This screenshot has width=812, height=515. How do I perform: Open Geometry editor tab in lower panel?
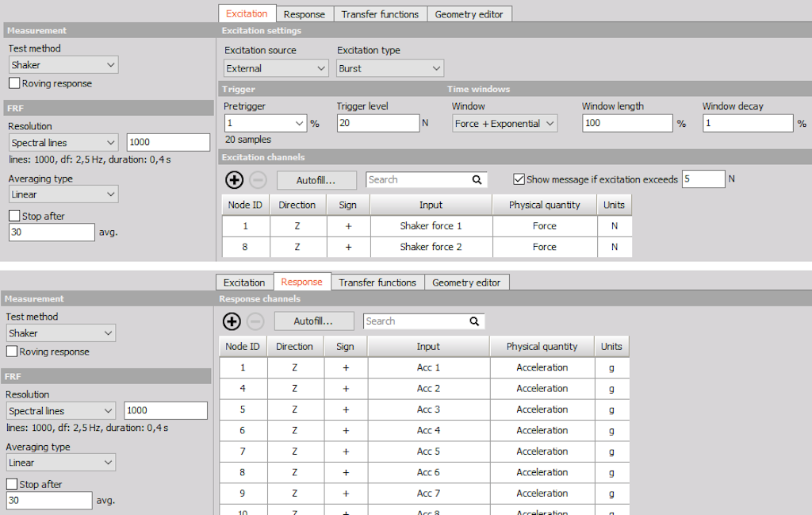pyautogui.click(x=466, y=282)
